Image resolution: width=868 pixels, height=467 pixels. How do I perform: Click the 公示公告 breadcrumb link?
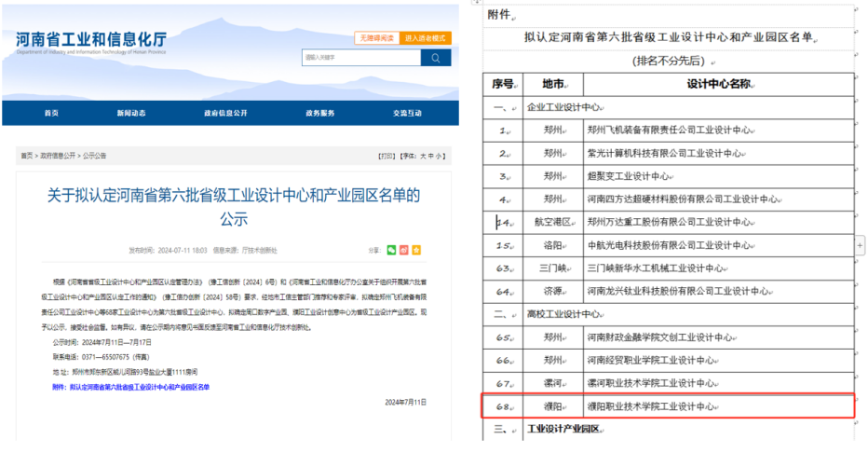click(x=95, y=157)
